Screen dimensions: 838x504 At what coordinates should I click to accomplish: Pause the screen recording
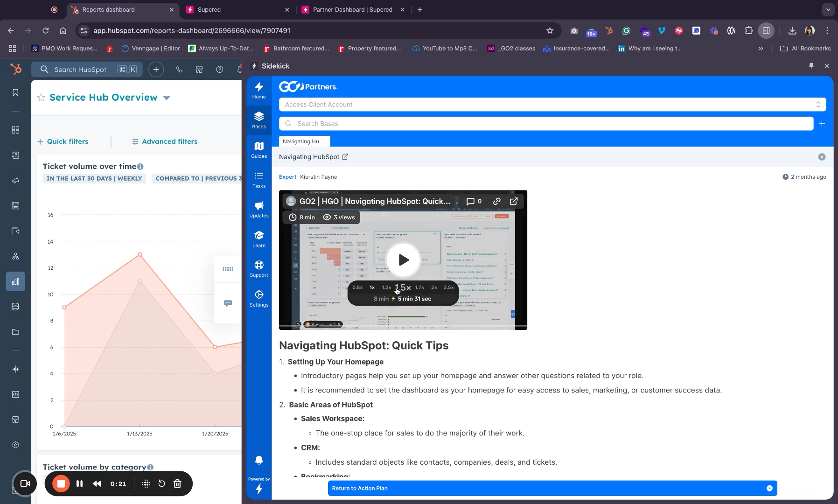click(x=79, y=483)
